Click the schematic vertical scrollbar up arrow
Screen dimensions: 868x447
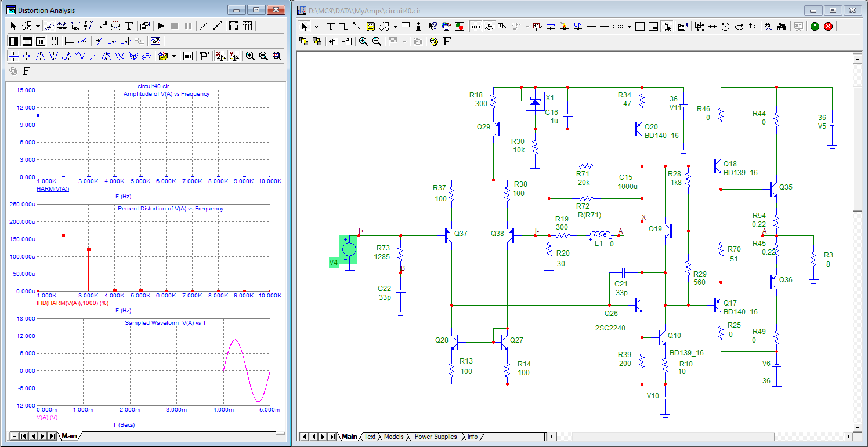click(x=858, y=59)
